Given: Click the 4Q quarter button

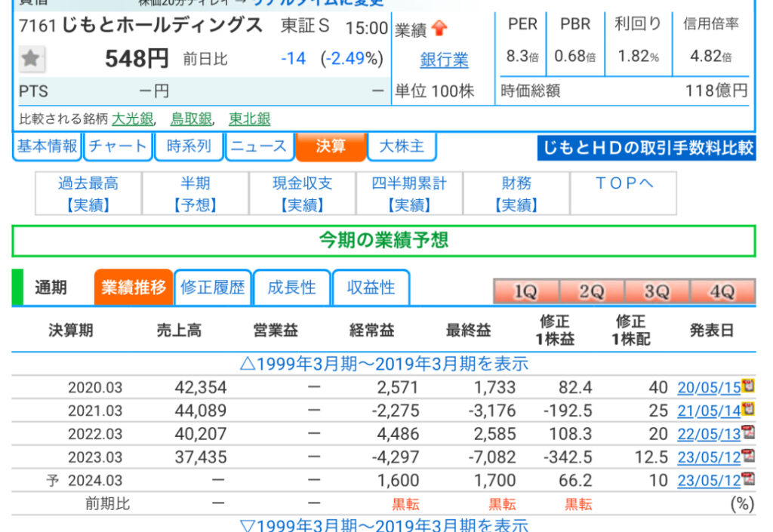Looking at the screenshot, I should click(722, 291).
